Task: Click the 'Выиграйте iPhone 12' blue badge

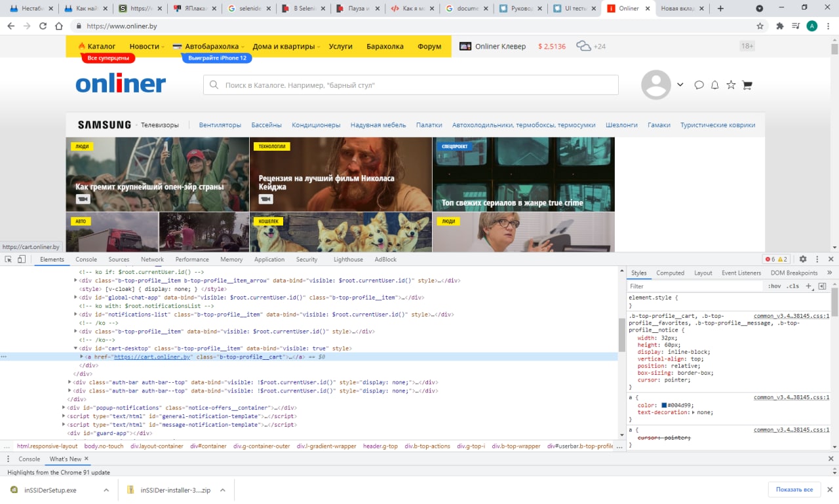Action: point(217,58)
